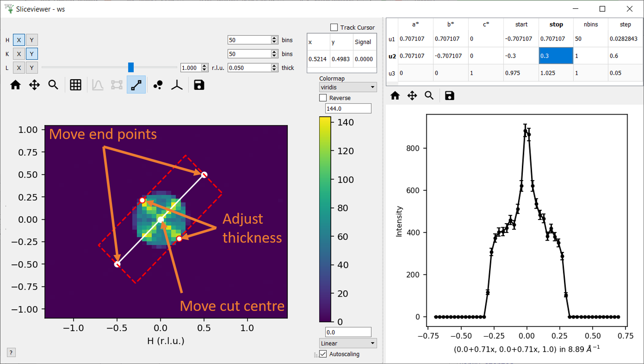This screenshot has height=364, width=644.
Task: Save the slice viewer image
Action: pos(198,84)
